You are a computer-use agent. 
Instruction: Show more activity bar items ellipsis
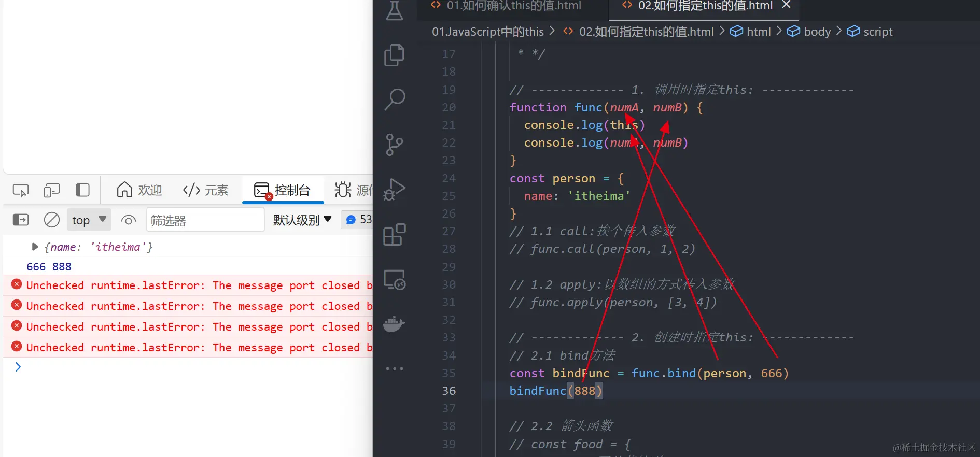coord(395,369)
